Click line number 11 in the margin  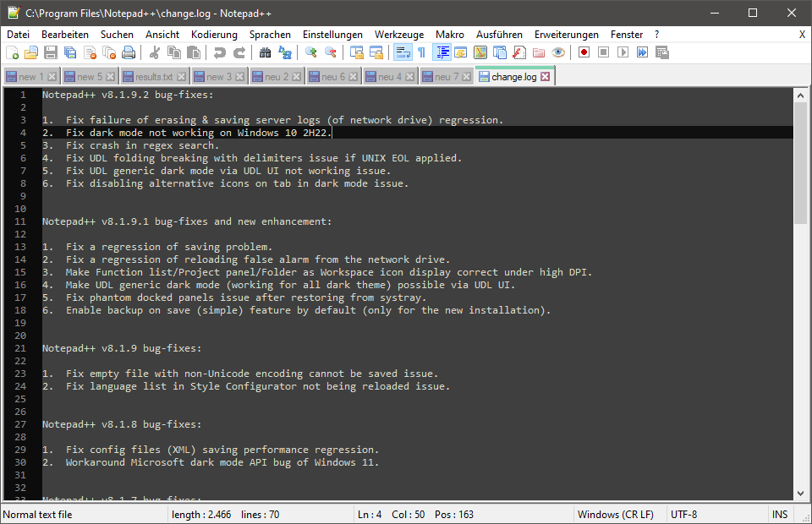pos(20,221)
